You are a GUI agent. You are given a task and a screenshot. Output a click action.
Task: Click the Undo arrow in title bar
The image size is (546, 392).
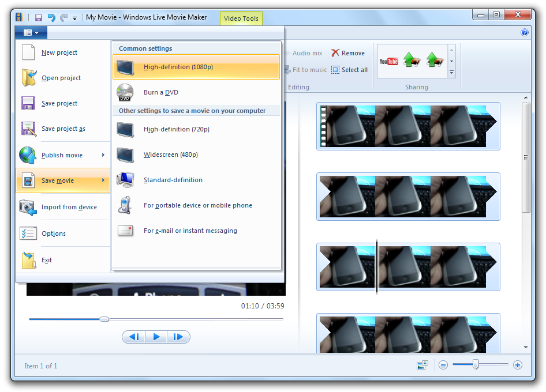coord(51,17)
